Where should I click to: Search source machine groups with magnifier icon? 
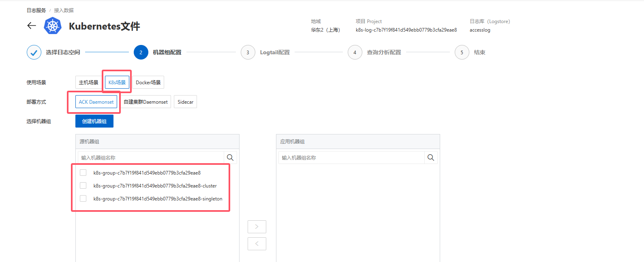[x=230, y=158]
